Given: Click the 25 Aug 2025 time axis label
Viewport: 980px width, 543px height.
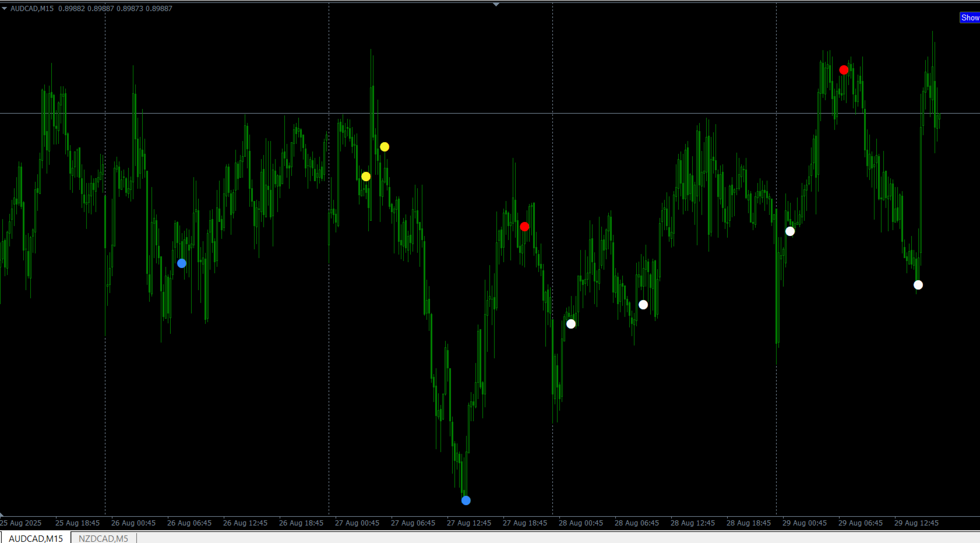Looking at the screenshot, I should pos(21,523).
